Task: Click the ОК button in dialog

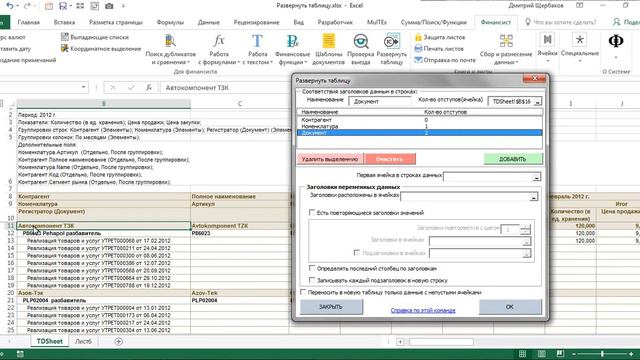Action: 510,307
